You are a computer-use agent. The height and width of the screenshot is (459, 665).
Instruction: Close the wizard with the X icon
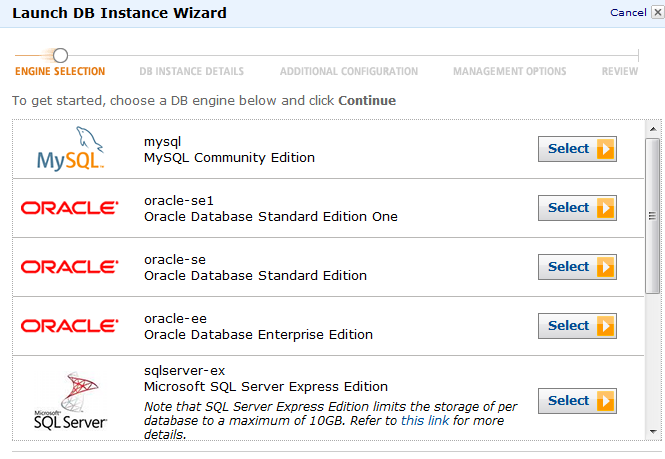(x=657, y=13)
